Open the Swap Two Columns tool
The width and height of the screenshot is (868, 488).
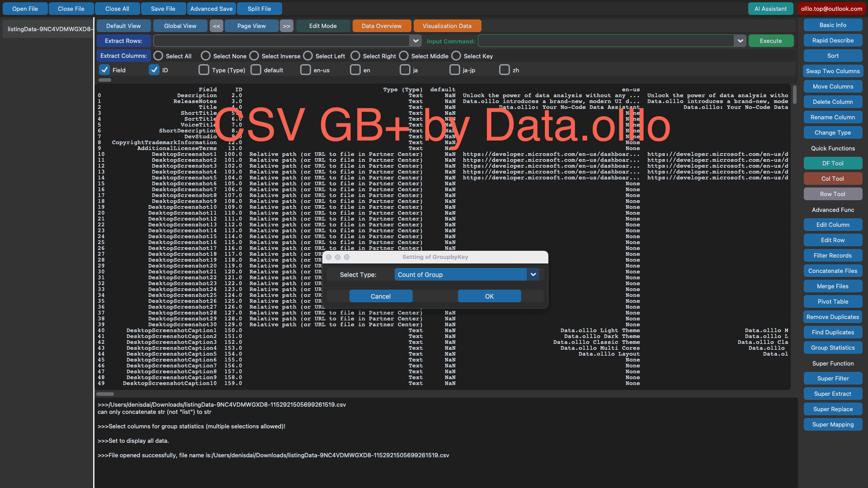pyautogui.click(x=832, y=71)
